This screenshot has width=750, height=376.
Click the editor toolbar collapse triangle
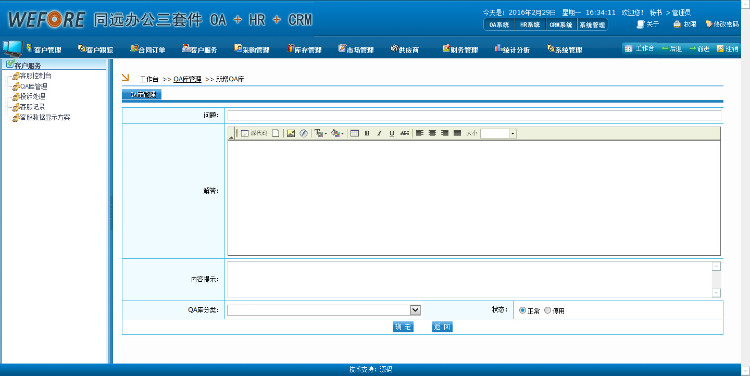tap(231, 137)
